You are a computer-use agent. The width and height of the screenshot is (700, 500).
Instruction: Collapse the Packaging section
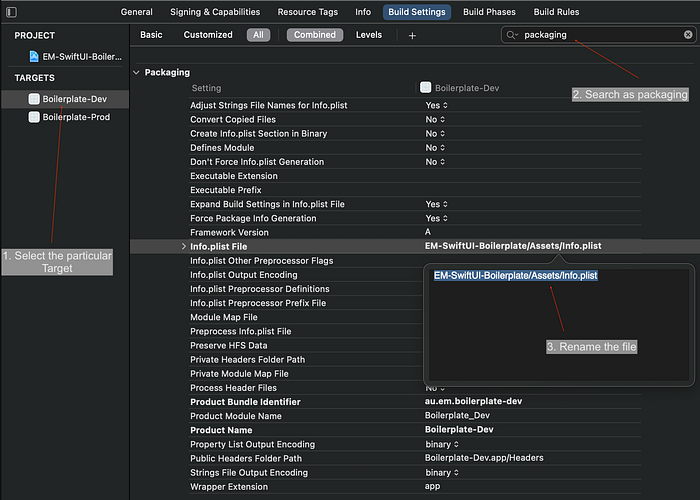pos(137,72)
